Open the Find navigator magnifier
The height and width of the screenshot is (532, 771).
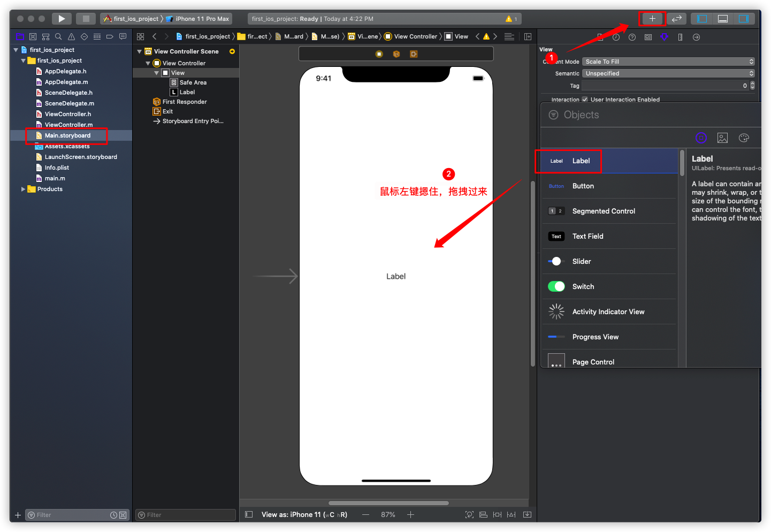[58, 37]
